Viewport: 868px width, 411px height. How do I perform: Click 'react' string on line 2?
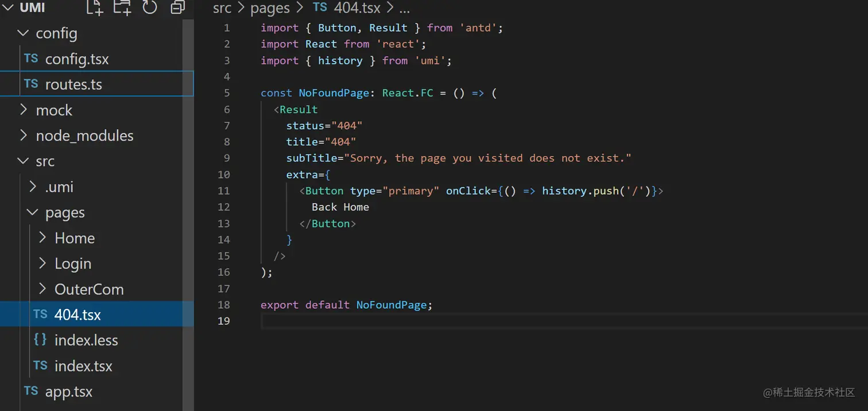[x=398, y=44]
